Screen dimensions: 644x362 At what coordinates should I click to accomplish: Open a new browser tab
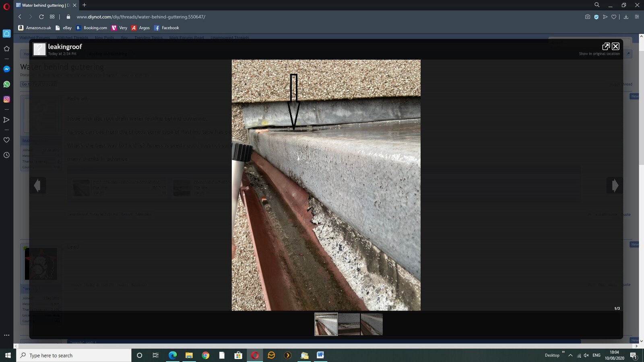84,5
